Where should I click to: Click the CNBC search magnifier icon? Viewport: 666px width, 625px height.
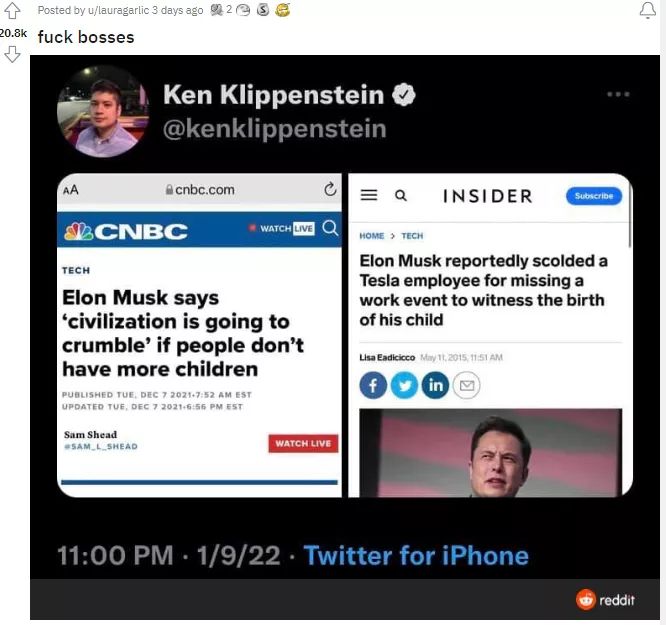[330, 228]
